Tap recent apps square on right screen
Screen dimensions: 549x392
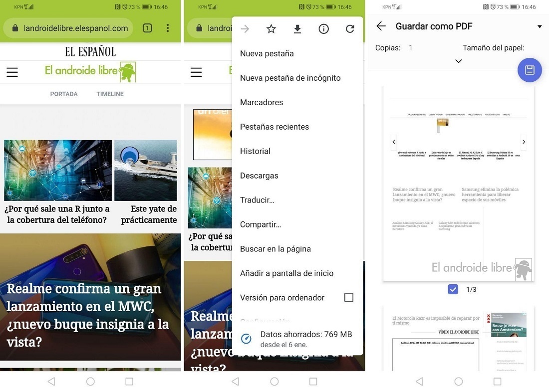[497, 381]
